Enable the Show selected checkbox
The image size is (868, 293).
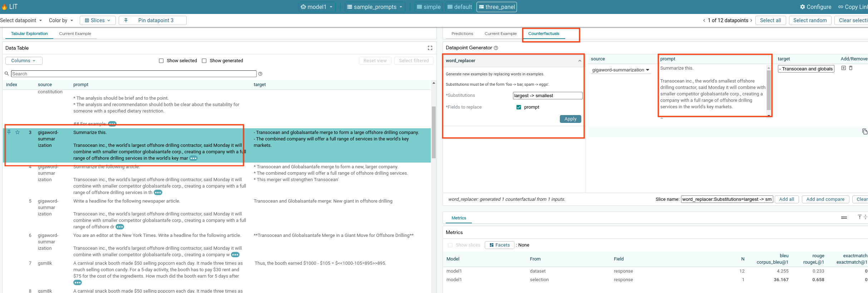tap(161, 61)
